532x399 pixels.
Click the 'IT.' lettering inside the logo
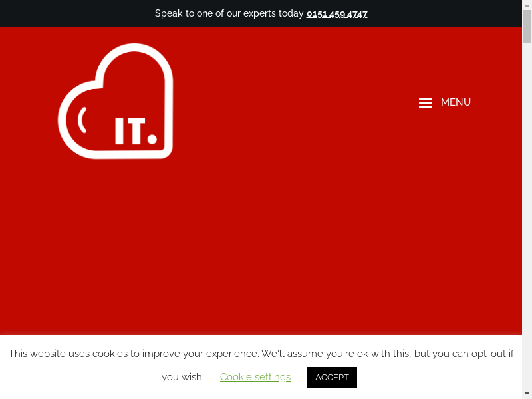(x=130, y=132)
